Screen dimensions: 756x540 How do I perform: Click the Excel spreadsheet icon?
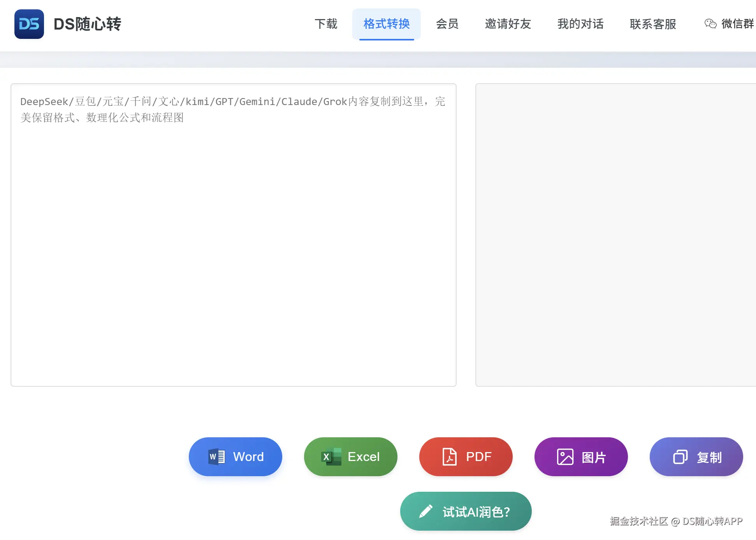(331, 457)
